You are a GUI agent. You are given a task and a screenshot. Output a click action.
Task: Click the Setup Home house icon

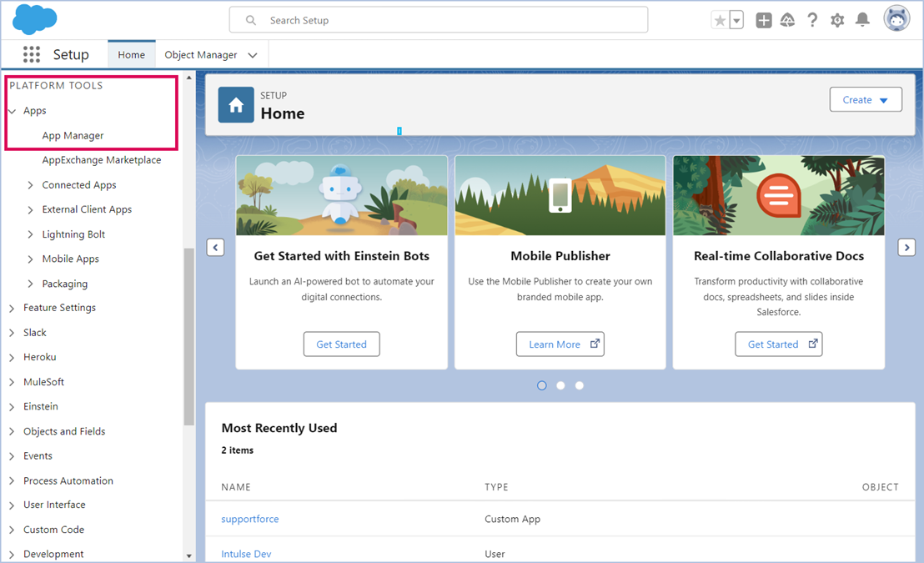coord(236,105)
